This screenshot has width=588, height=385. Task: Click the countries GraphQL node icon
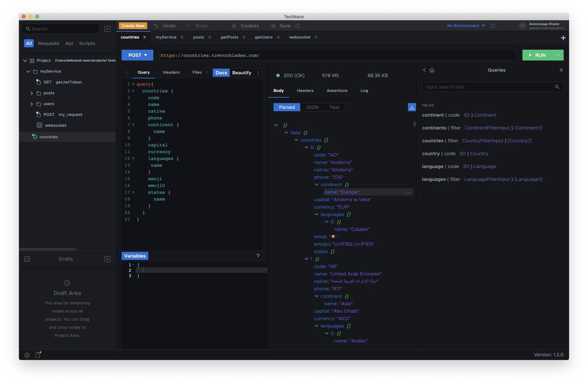[x=35, y=136]
